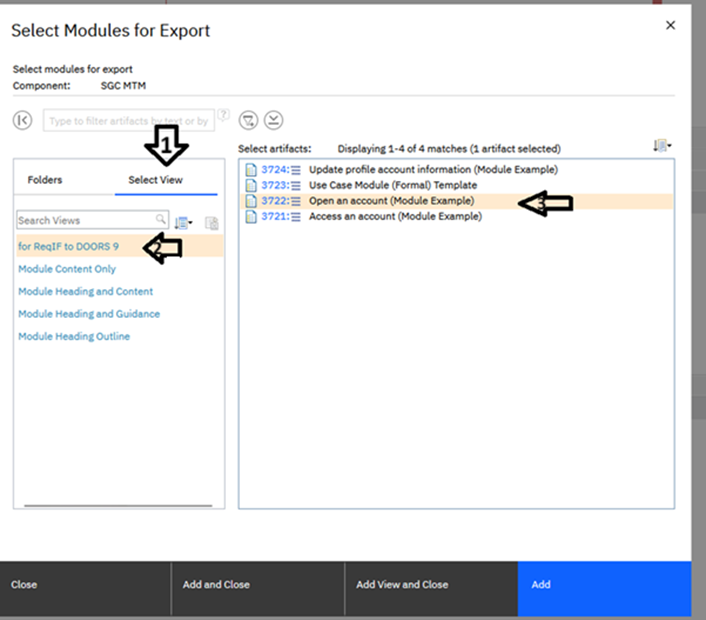This screenshot has height=620, width=706.
Task: Choose the Module Content Only view
Action: tap(67, 269)
